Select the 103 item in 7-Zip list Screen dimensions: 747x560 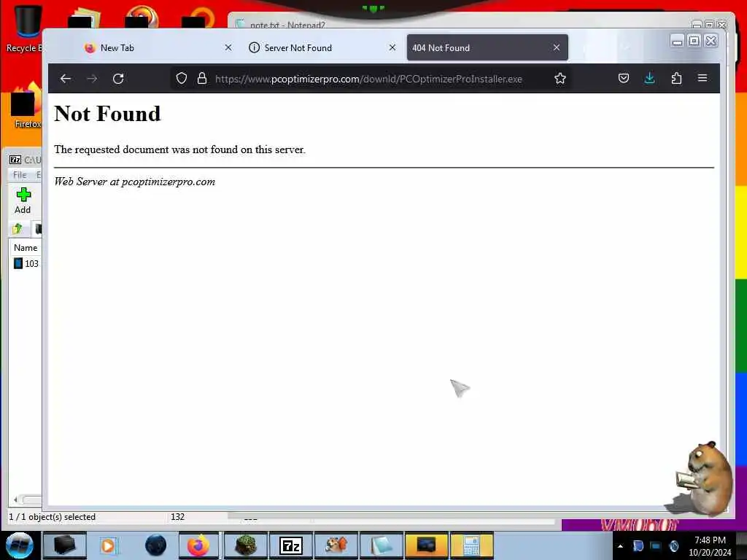pyautogui.click(x=26, y=263)
